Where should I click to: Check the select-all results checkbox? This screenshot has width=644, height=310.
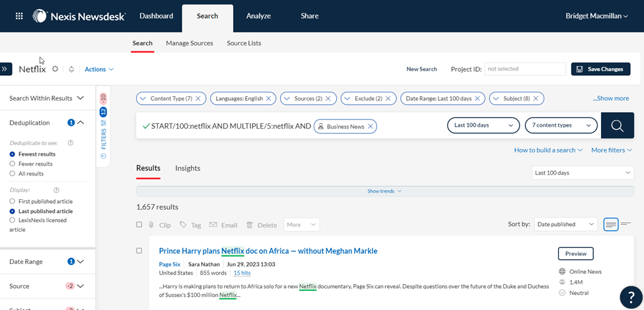click(x=139, y=225)
